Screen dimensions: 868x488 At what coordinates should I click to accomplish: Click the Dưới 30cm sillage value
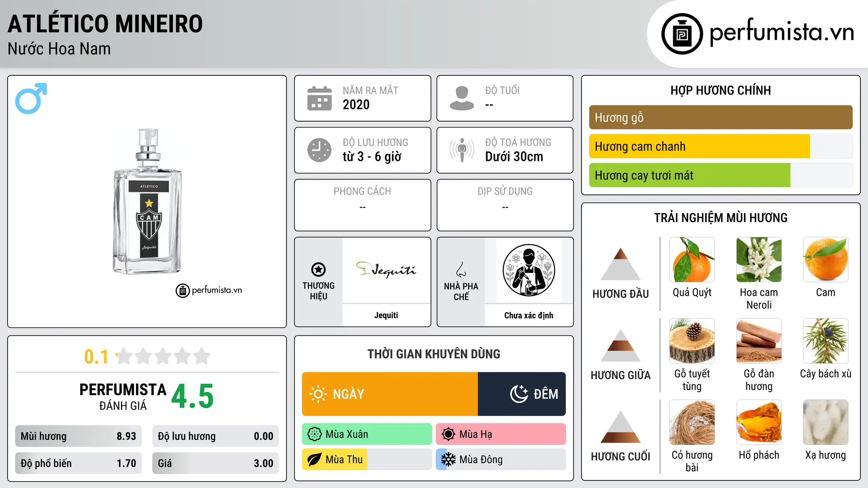(514, 157)
